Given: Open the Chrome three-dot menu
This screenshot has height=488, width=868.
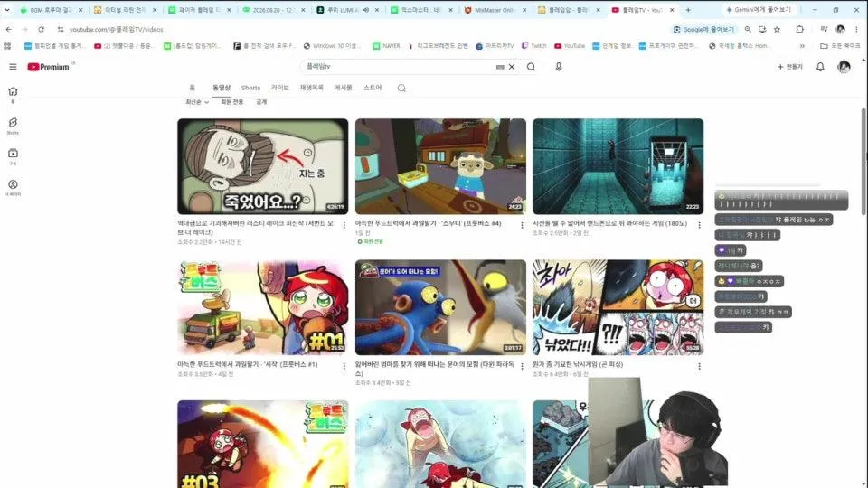Looking at the screenshot, I should coord(856,29).
